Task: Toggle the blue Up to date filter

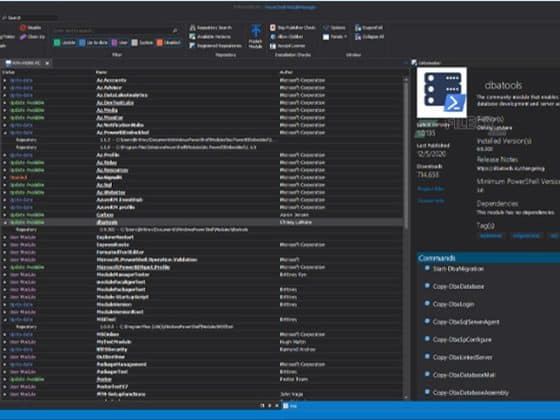Action: point(94,42)
